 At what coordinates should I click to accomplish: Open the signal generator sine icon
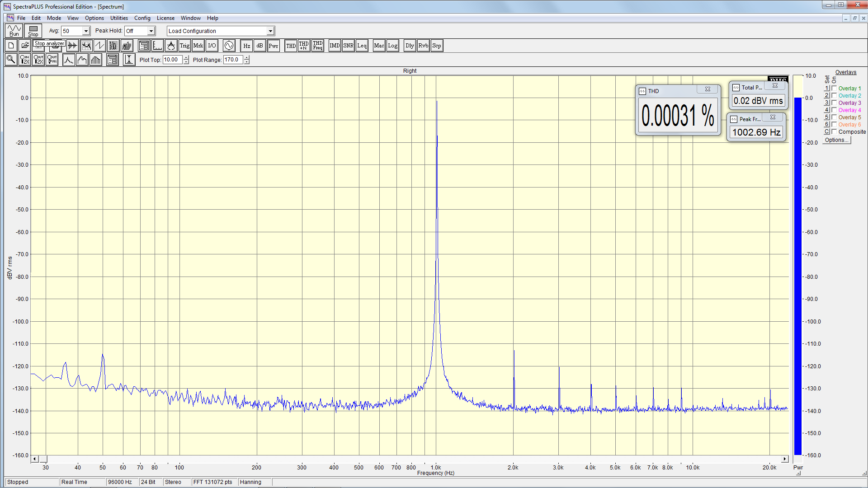pos(229,46)
